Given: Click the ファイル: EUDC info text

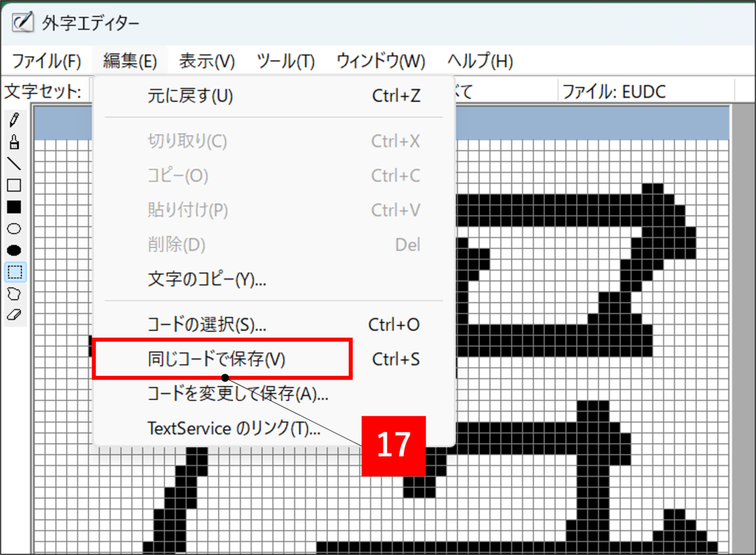Looking at the screenshot, I should [x=613, y=92].
